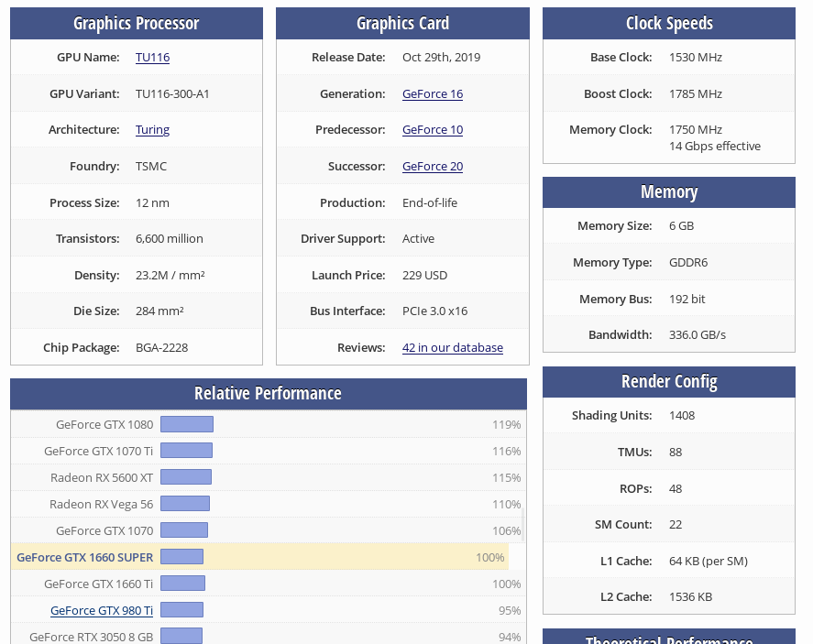Click the Relative Performance section header
The image size is (813, 644).
click(x=269, y=394)
